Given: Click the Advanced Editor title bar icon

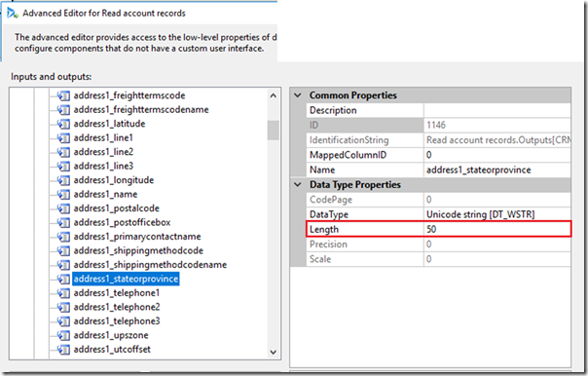Looking at the screenshot, I should click(13, 13).
